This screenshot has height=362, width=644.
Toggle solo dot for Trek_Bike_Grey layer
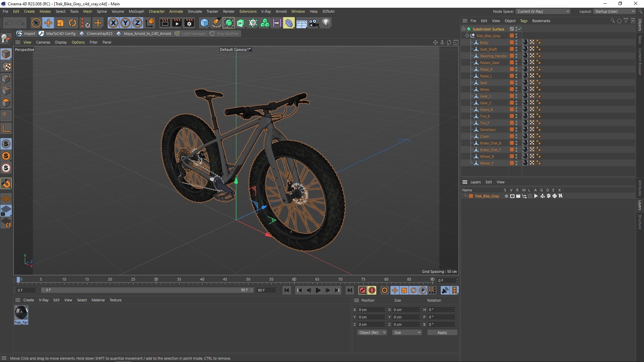[x=506, y=196]
